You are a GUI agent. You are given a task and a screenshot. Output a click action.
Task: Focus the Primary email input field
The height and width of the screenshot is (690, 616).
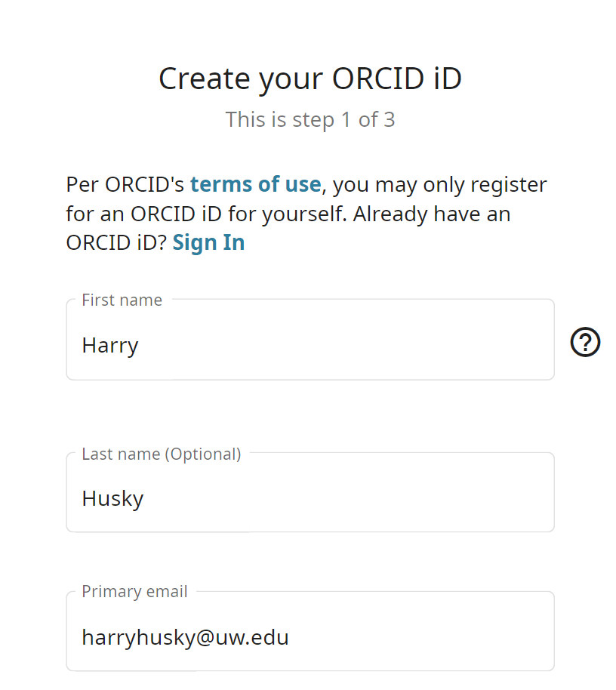click(310, 631)
